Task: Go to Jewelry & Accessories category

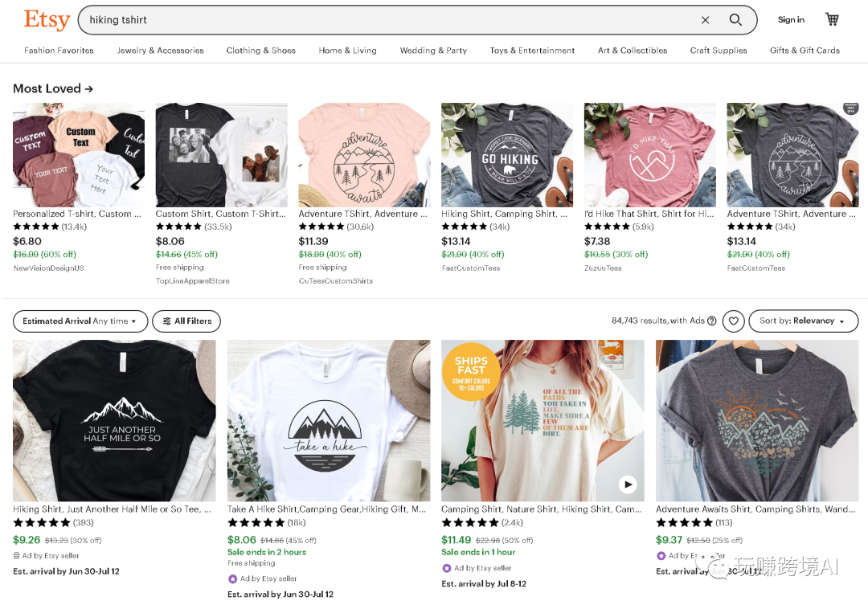Action: 160,51
